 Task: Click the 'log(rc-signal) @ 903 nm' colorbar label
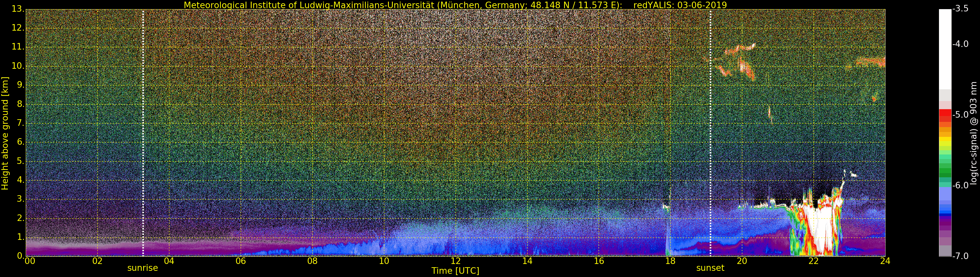tap(974, 133)
